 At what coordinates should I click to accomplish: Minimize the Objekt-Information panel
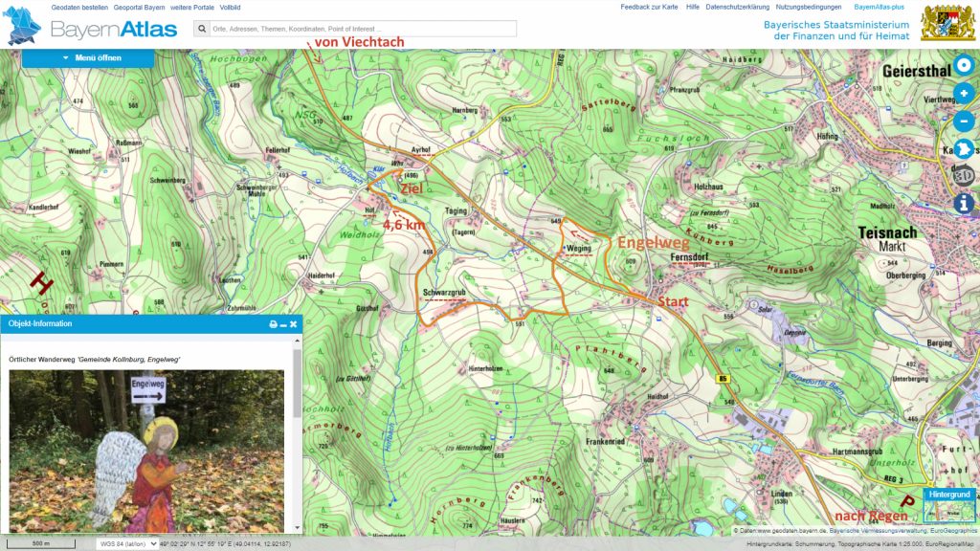coord(283,324)
